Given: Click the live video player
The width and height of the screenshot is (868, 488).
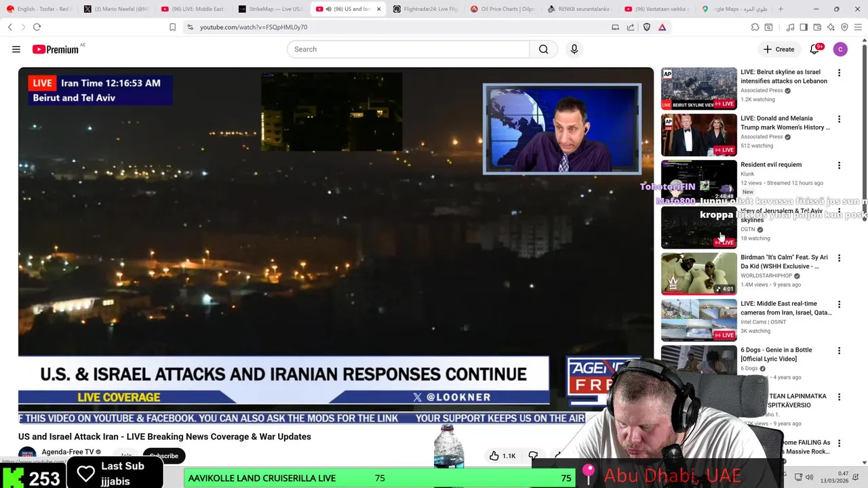Looking at the screenshot, I should (336, 244).
